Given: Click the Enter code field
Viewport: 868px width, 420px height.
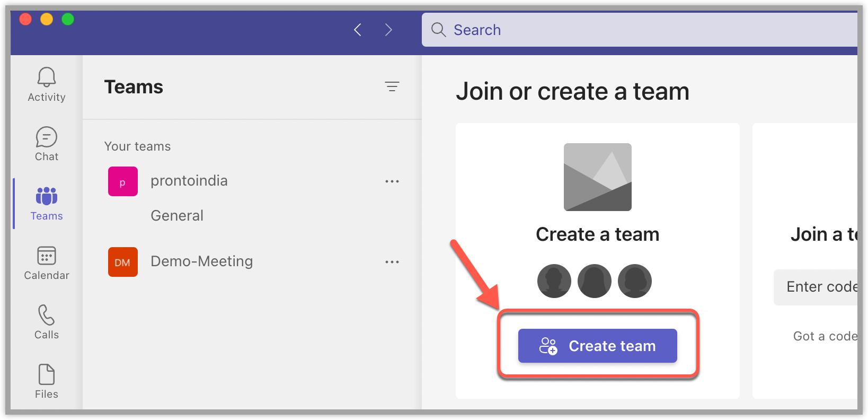Looking at the screenshot, I should [x=816, y=287].
